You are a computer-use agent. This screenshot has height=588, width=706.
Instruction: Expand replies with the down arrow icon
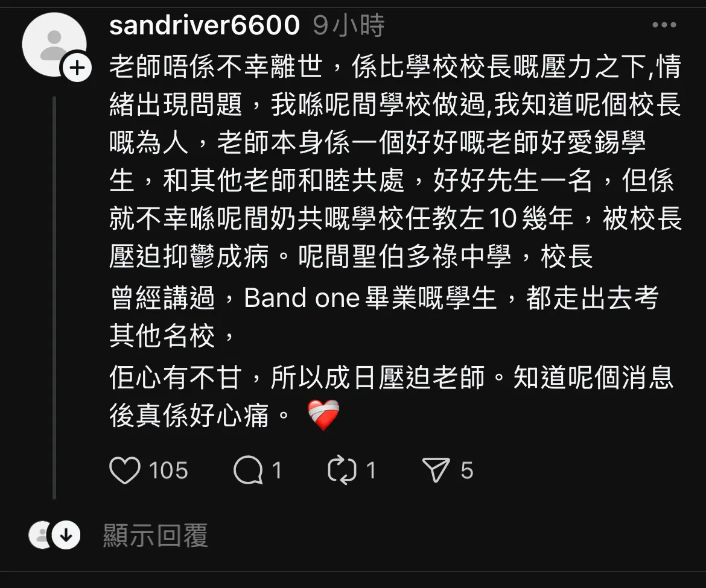66,536
